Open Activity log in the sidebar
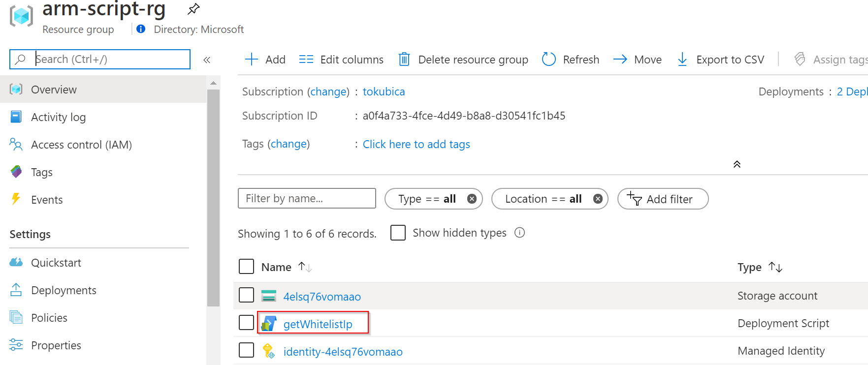 (58, 117)
